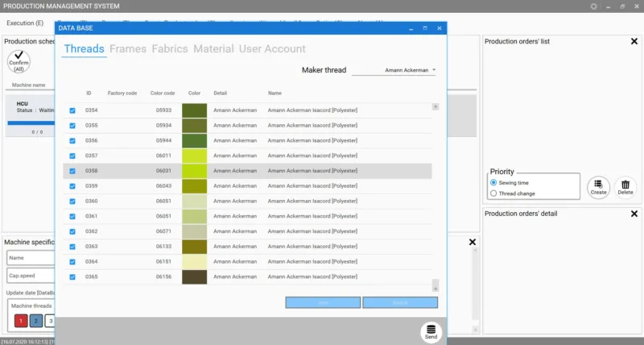Screen dimensions: 644x345
Task: Uncheck thread ID 0359 checkbox
Action: 72,186
